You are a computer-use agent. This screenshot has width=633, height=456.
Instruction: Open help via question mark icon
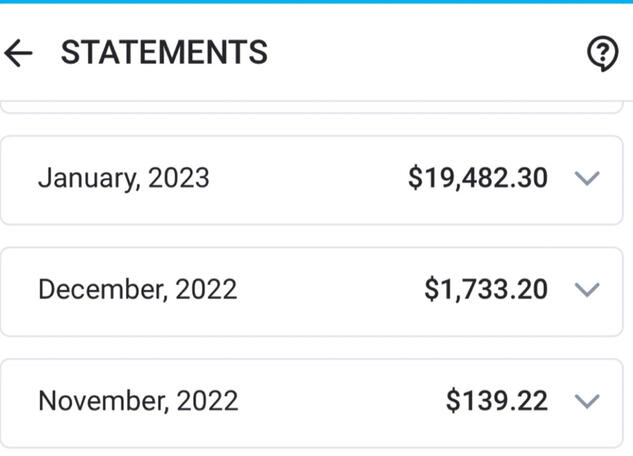[x=601, y=53]
